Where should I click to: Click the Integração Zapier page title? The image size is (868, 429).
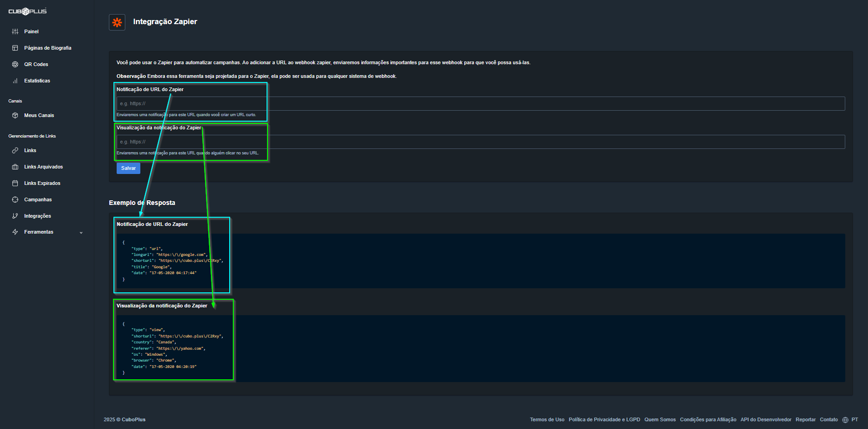tap(165, 21)
